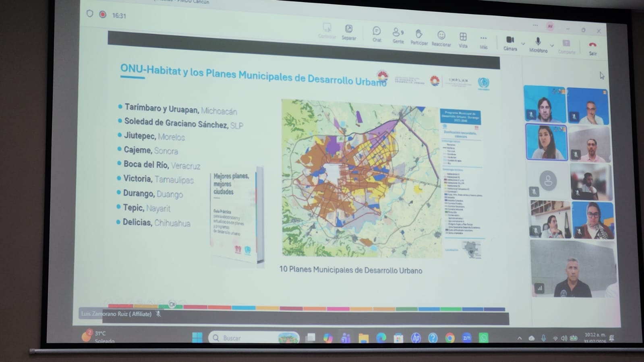644x362 pixels.
Task: Click the 'Soledad de Graciano Sánchez' bullet
Action: pyautogui.click(x=181, y=123)
